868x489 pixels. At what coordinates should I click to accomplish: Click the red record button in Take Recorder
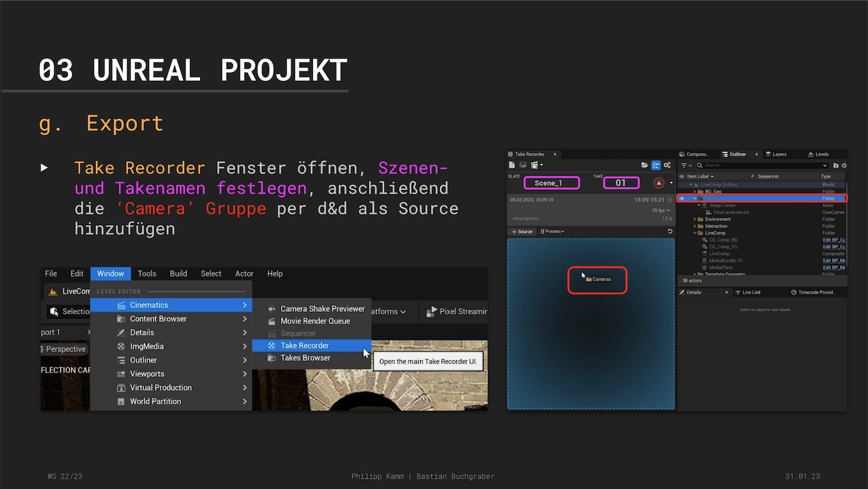pos(659,183)
